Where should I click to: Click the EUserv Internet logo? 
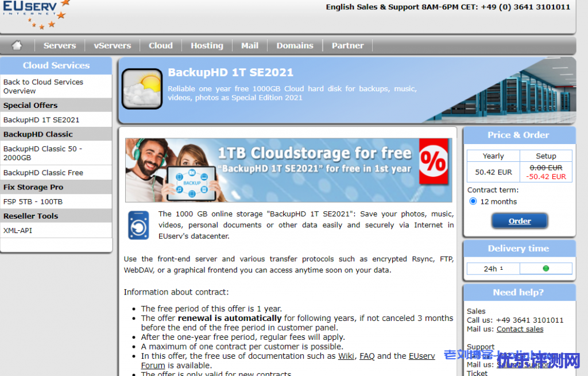pos(36,14)
